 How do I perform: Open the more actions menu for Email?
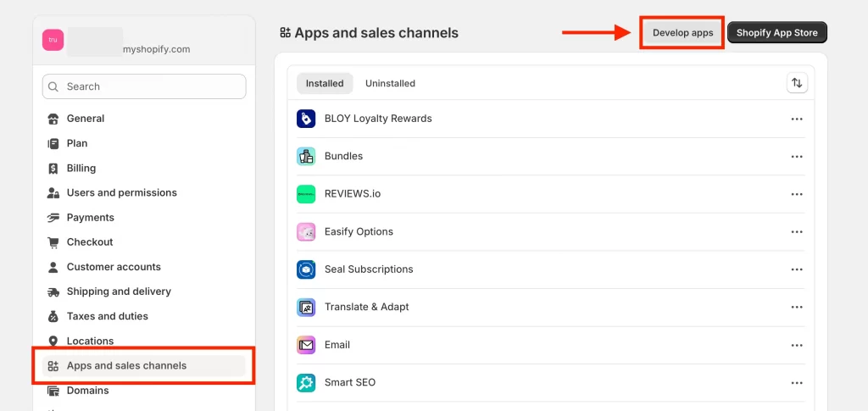point(796,345)
